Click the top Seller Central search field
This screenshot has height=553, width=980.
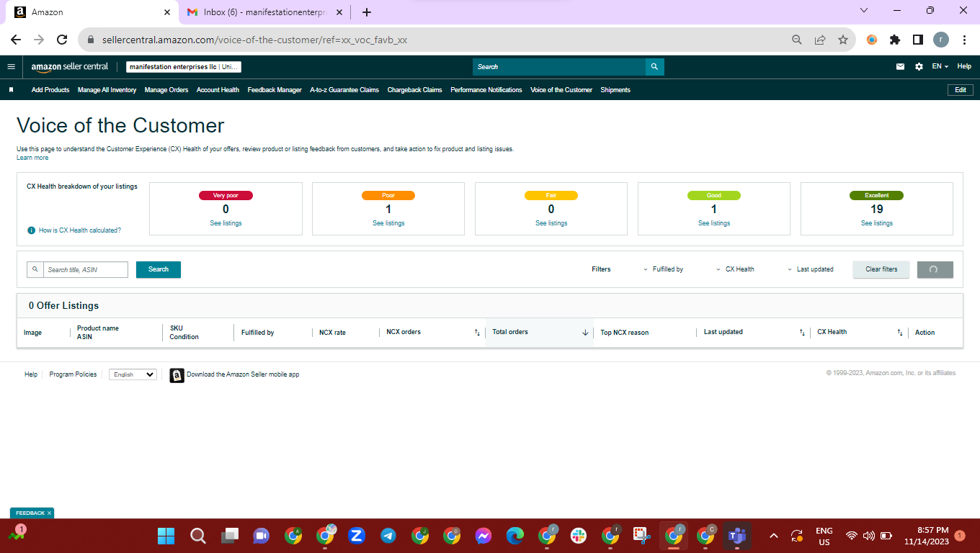(x=559, y=67)
